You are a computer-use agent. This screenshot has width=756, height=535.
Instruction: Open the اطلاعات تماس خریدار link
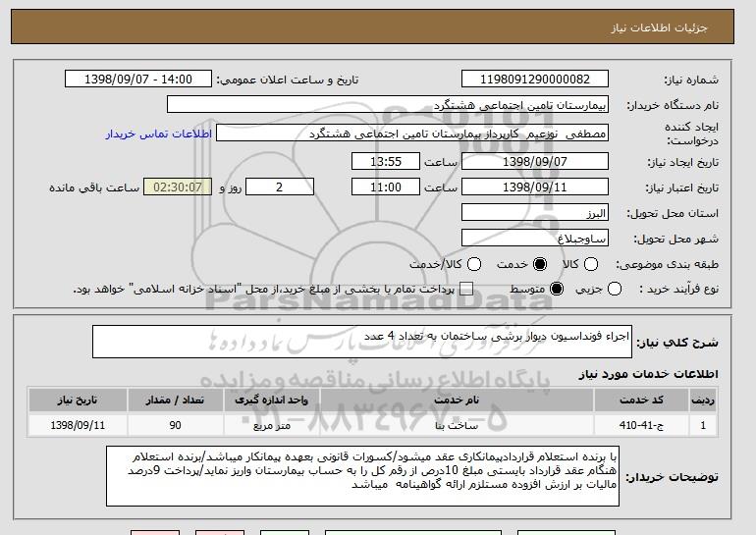tap(159, 134)
